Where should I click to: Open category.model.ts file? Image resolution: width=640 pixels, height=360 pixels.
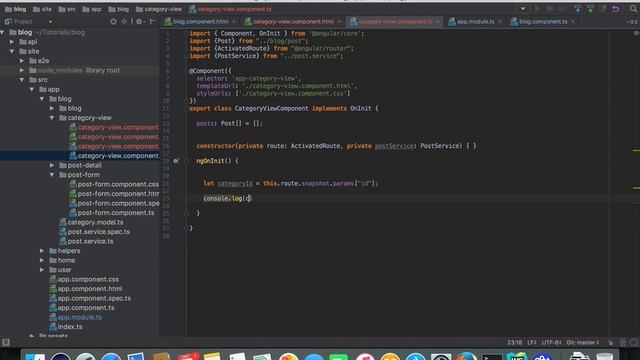pyautogui.click(x=91, y=222)
